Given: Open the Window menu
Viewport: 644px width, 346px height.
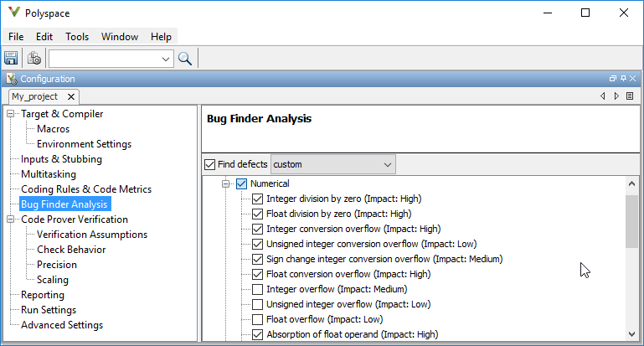Looking at the screenshot, I should [120, 37].
